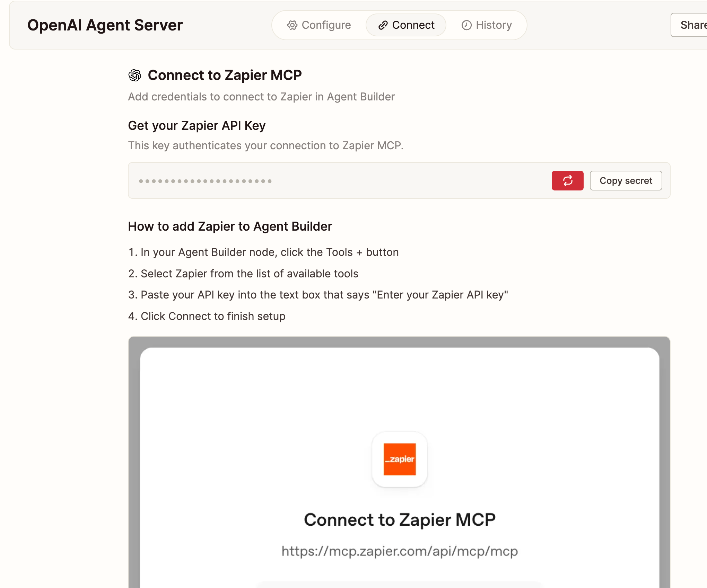This screenshot has height=588, width=707.
Task: Click the Connect to Zapier MCP preview title
Action: coord(399,519)
